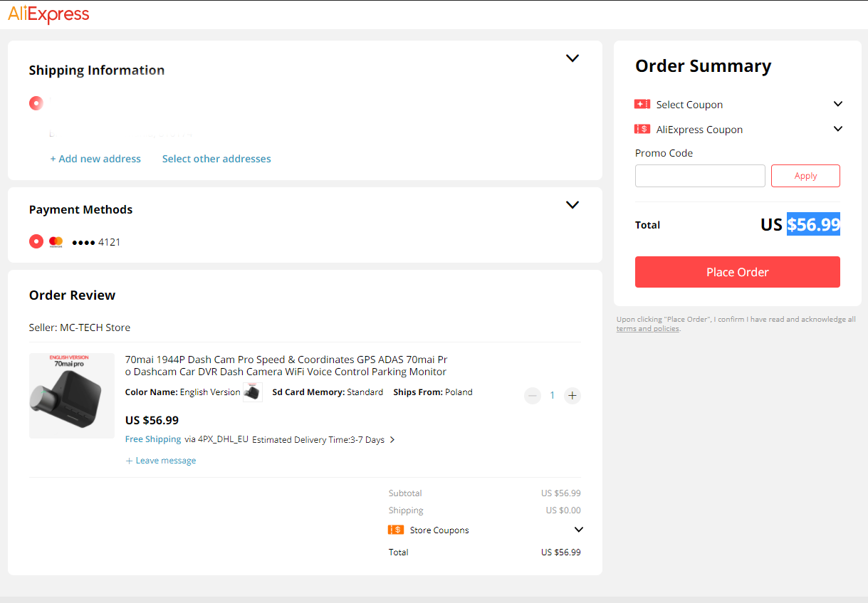
Task: Click the Ships From: Poland text
Action: (x=433, y=392)
